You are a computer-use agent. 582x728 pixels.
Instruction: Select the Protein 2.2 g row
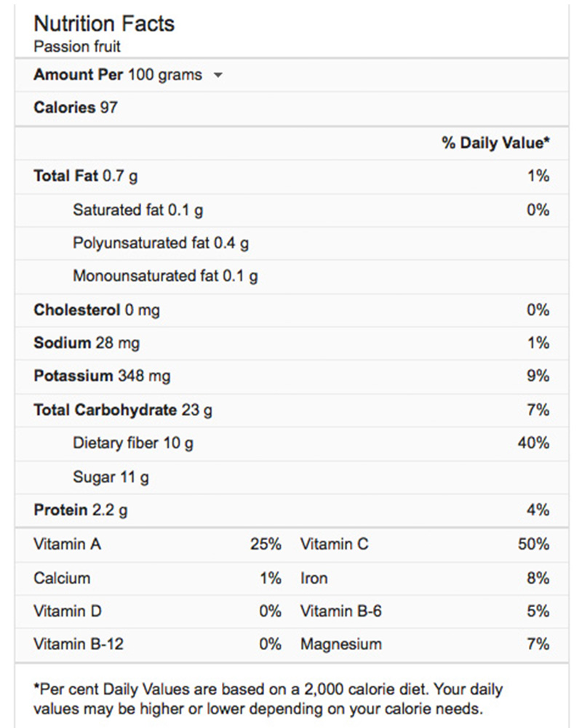point(80,510)
